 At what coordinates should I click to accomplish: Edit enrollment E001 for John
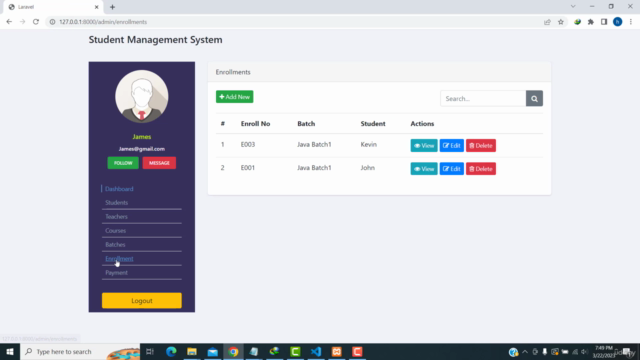451,169
